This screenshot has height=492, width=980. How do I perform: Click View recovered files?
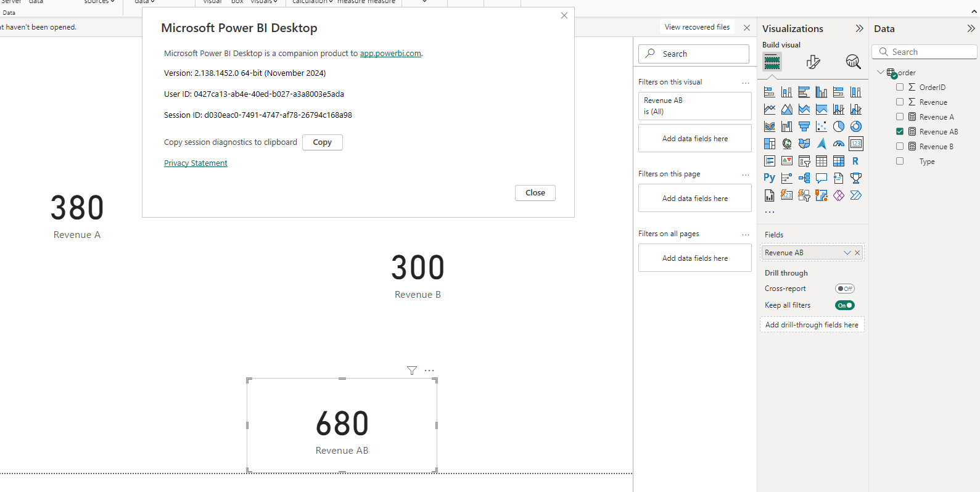click(x=697, y=27)
